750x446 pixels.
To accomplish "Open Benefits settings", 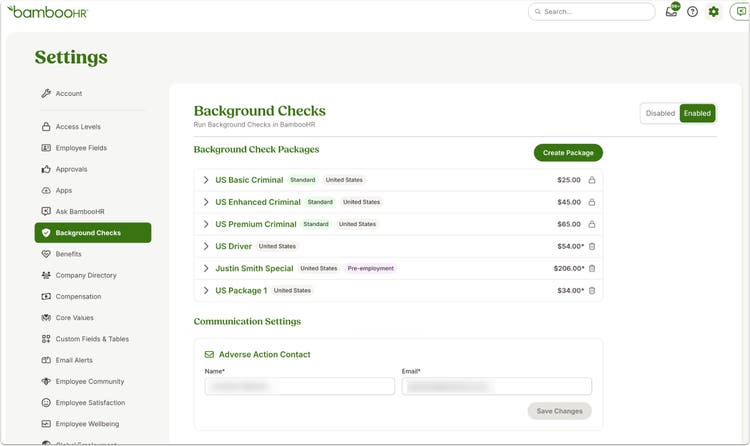I will tap(68, 254).
